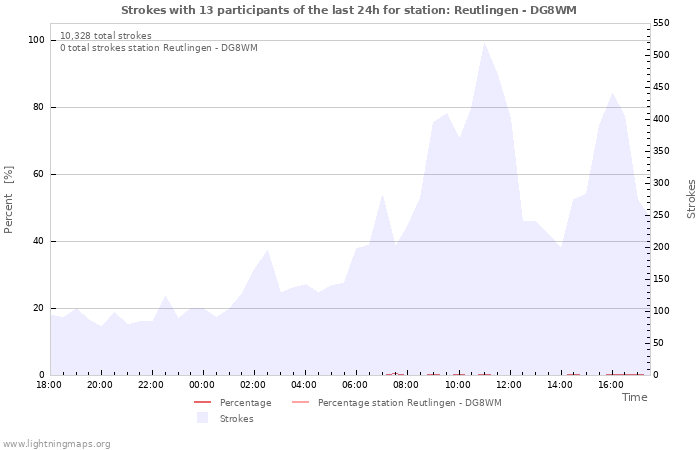Click the 18:00 label at axis start
Viewport: 700px width, 450px height.
point(49,385)
